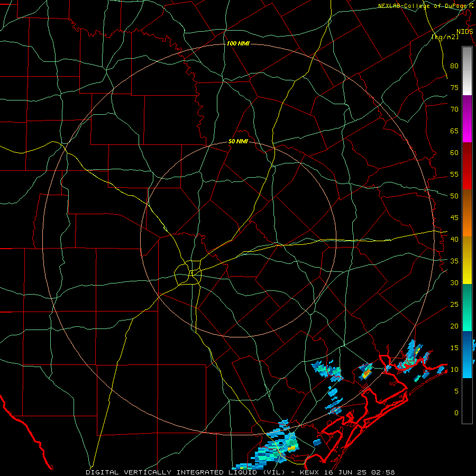Screen dimensions: 476x476
Task: Pick the 50 label on the color scale
Action: point(454,196)
